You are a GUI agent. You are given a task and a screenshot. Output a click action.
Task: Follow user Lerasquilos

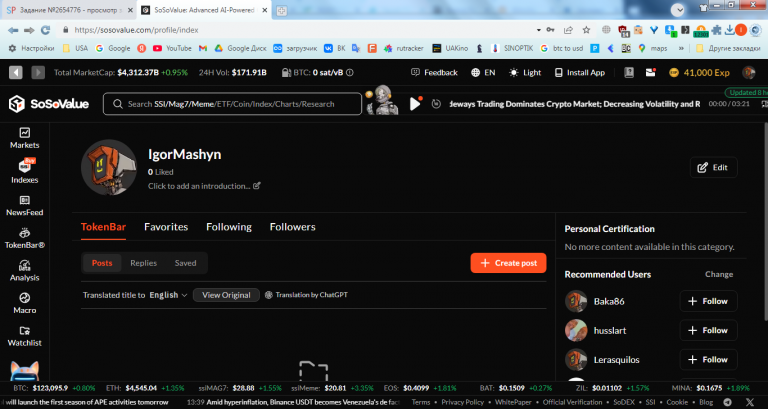pyautogui.click(x=708, y=360)
